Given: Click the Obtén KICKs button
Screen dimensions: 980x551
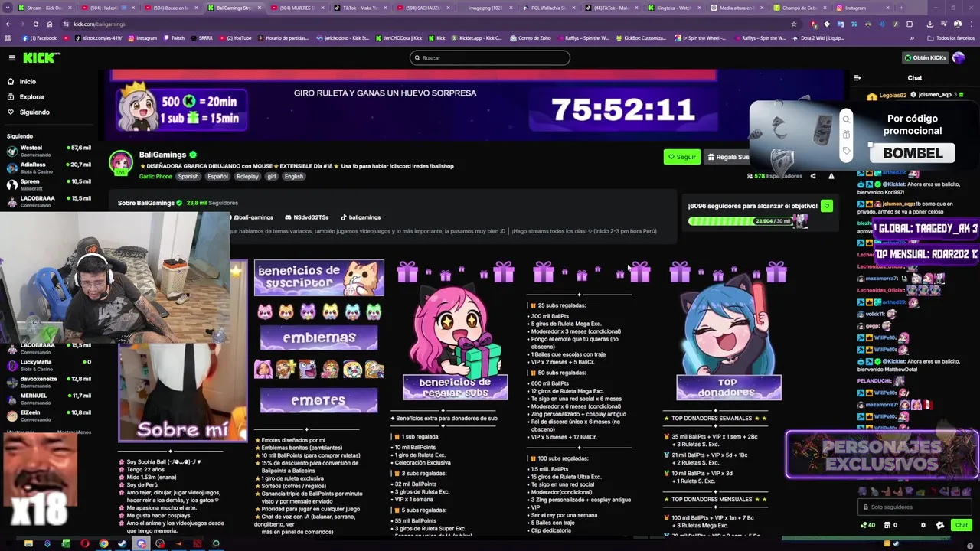Looking at the screenshot, I should pos(925,57).
